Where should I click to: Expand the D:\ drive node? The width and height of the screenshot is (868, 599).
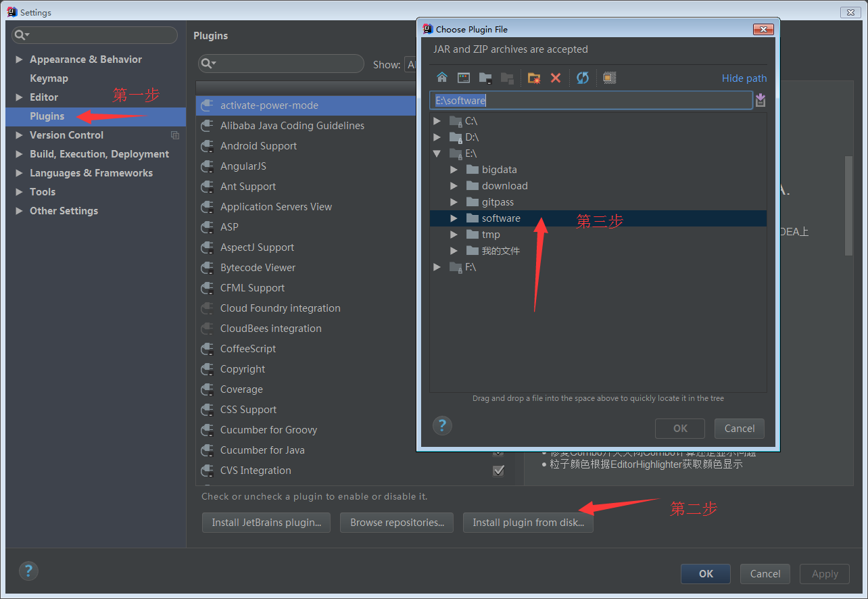click(437, 137)
